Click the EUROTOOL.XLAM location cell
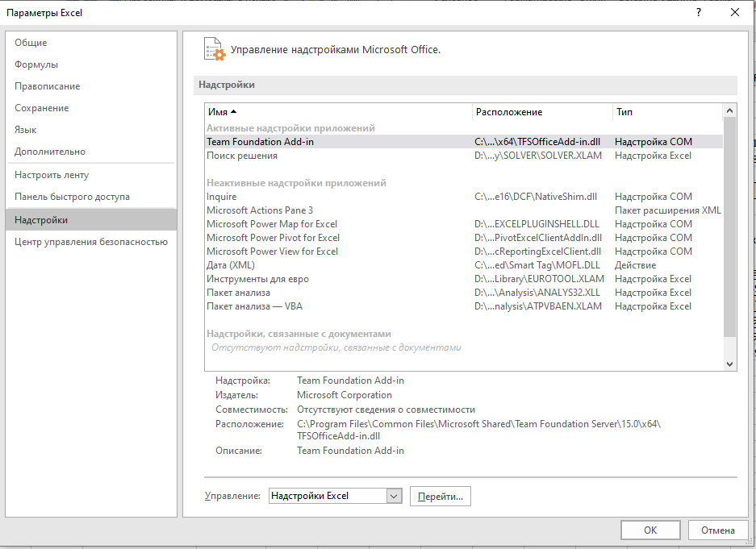The width and height of the screenshot is (756, 549). (539, 279)
